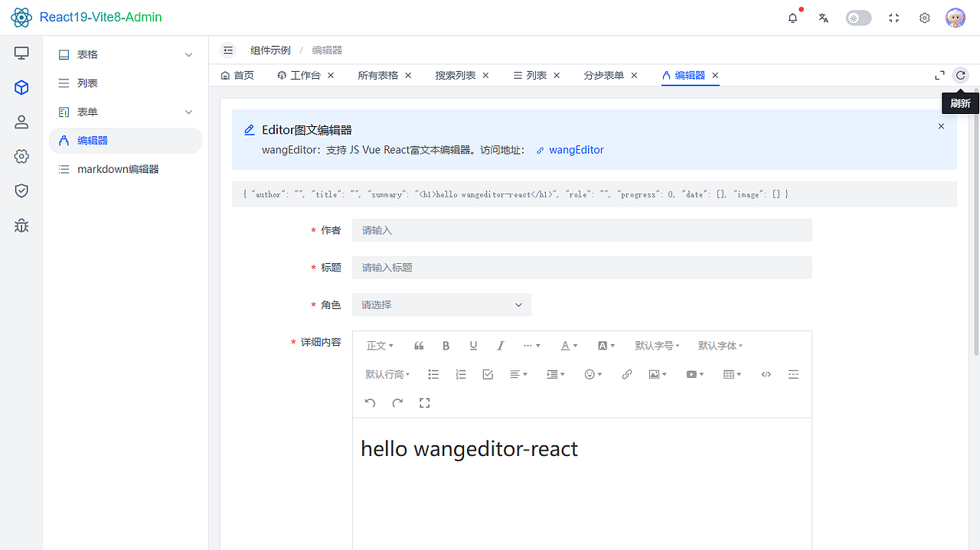Open the user avatar menu
The height and width of the screenshot is (550, 980).
tap(955, 18)
